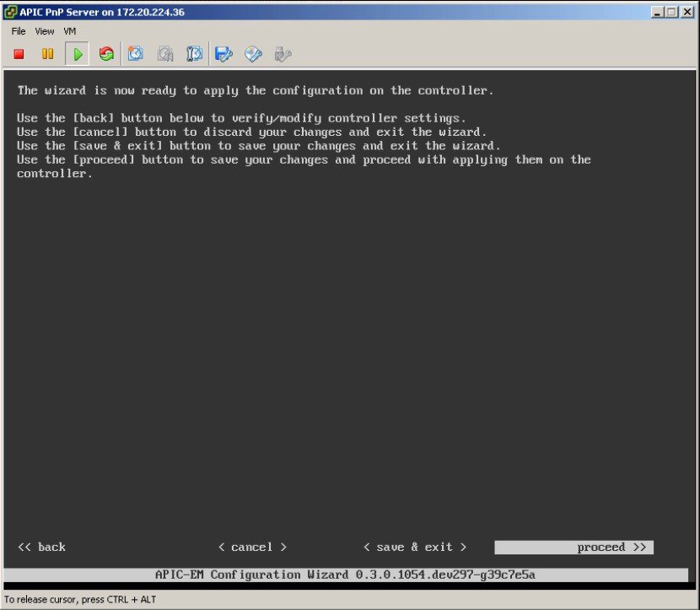Open the File menu
This screenshot has height=610, width=700.
click(19, 31)
